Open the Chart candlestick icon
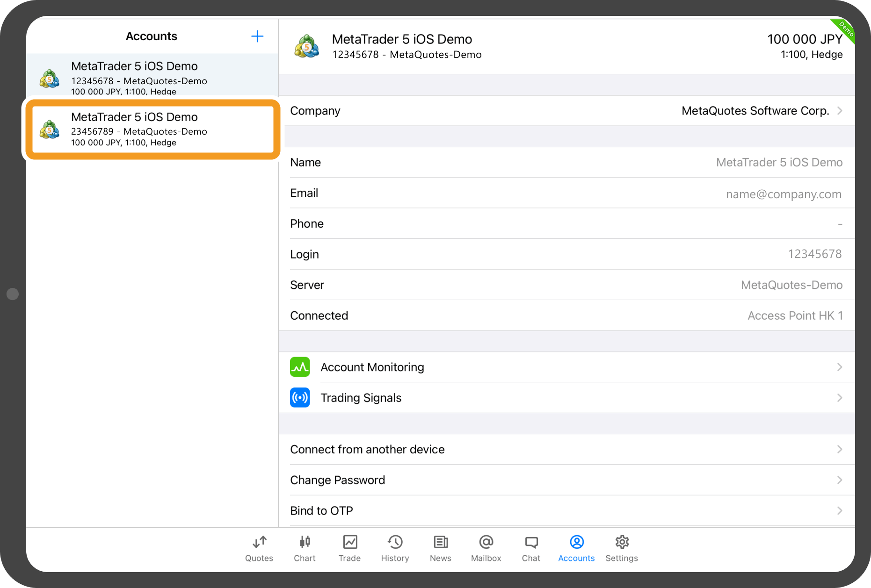The image size is (871, 588). pyautogui.click(x=305, y=542)
